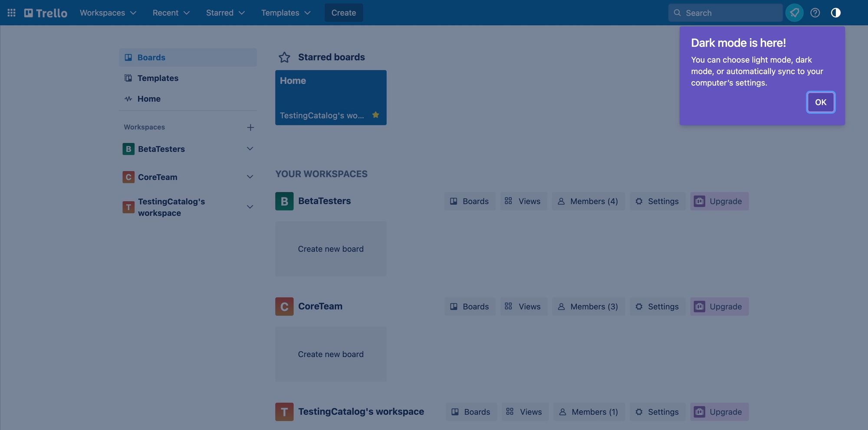
Task: Click the plus icon next to Workspaces
Action: pos(250,127)
